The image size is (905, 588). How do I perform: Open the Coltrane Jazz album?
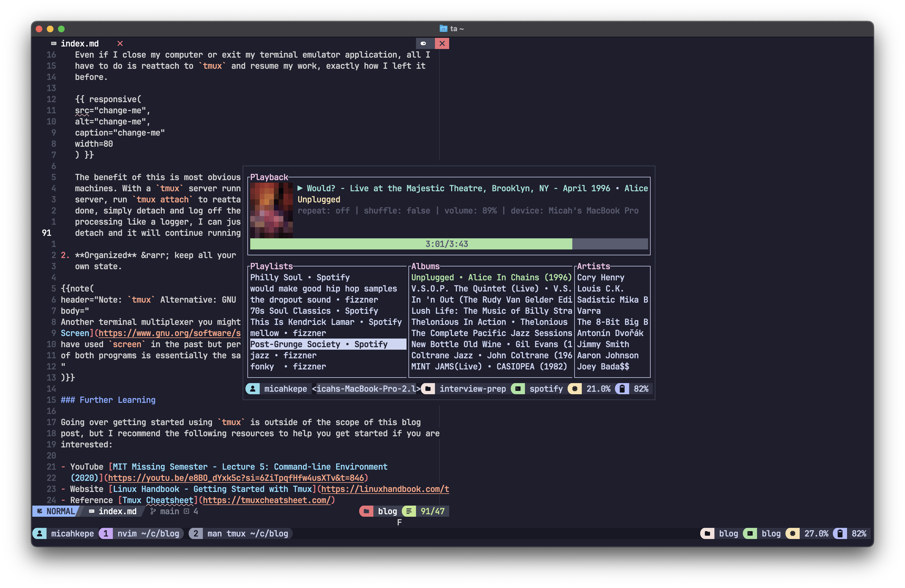click(491, 355)
